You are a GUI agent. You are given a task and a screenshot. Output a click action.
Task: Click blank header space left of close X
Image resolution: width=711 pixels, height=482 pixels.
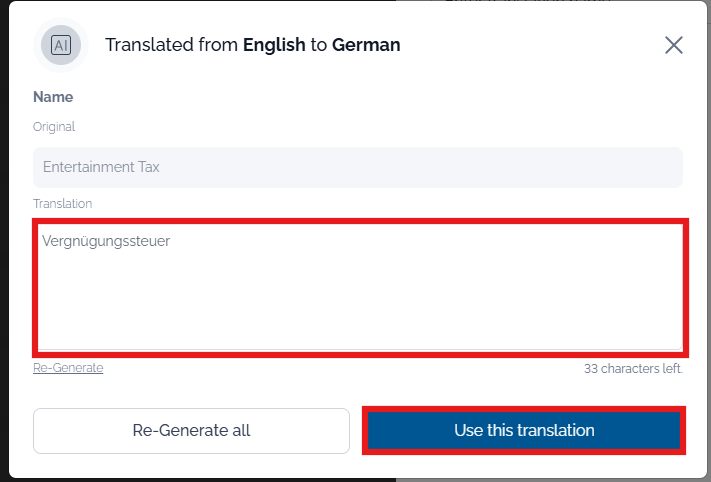pyautogui.click(x=540, y=45)
